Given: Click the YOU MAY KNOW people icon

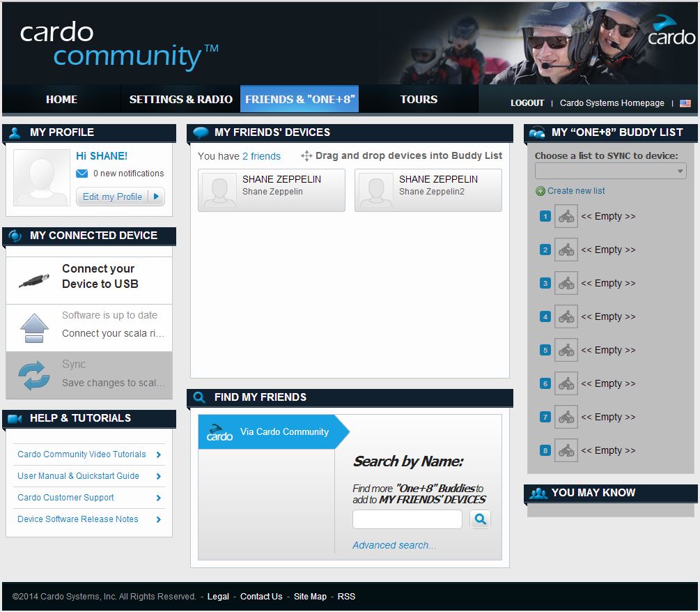Looking at the screenshot, I should pyautogui.click(x=538, y=494).
